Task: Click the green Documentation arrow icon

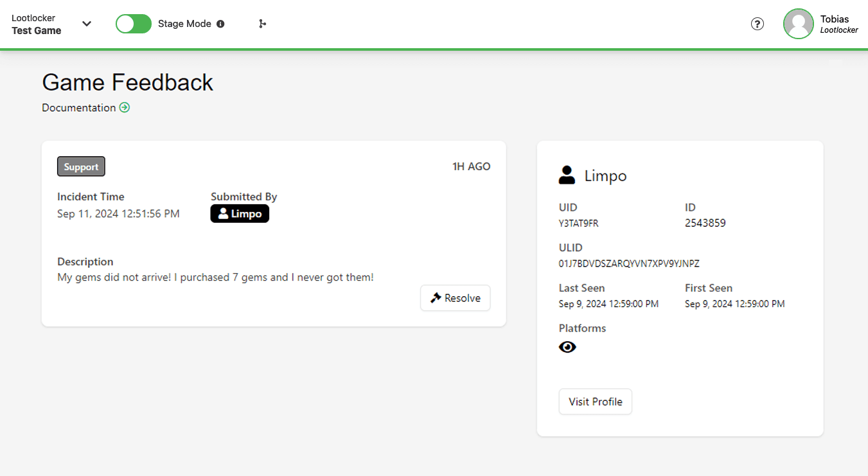Action: [125, 107]
